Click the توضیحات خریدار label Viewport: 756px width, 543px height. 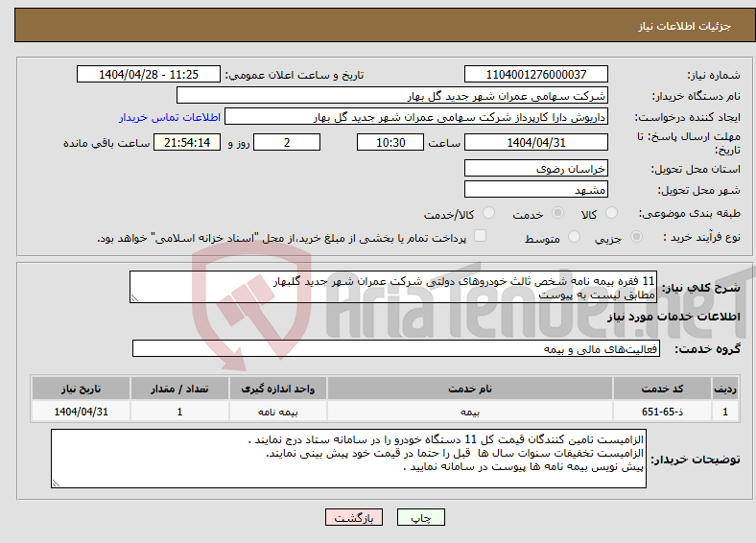coord(696,460)
